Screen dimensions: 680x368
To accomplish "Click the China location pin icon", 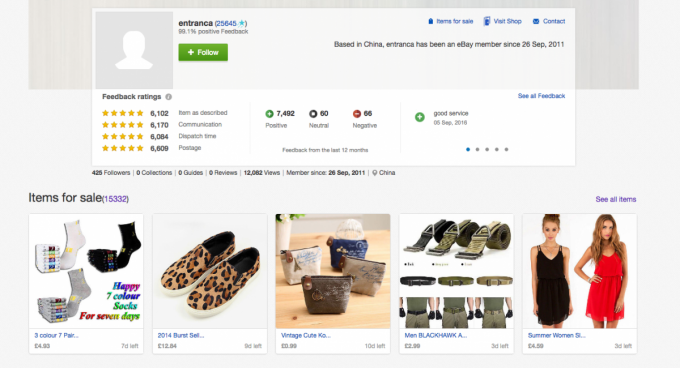I will (x=375, y=173).
